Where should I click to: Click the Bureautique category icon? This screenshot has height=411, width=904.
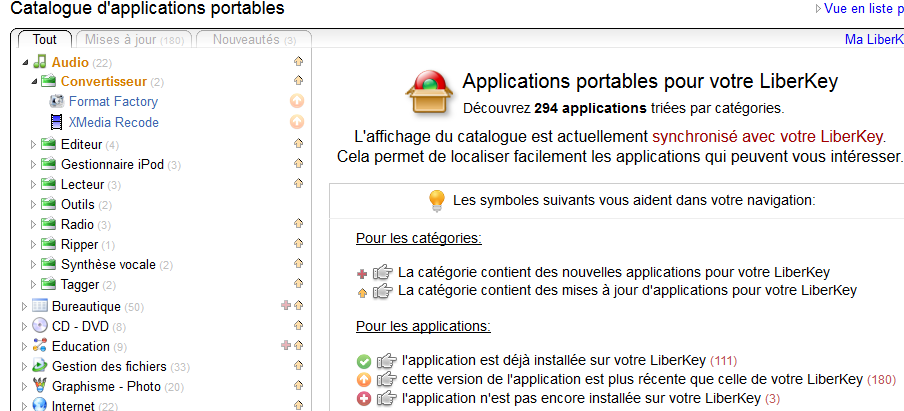click(40, 306)
